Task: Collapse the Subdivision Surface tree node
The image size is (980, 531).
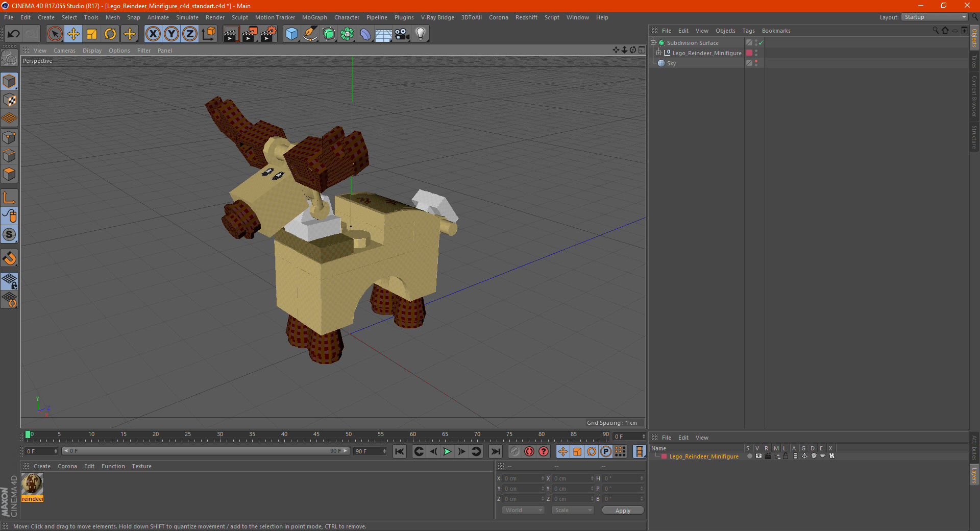Action: [653, 43]
